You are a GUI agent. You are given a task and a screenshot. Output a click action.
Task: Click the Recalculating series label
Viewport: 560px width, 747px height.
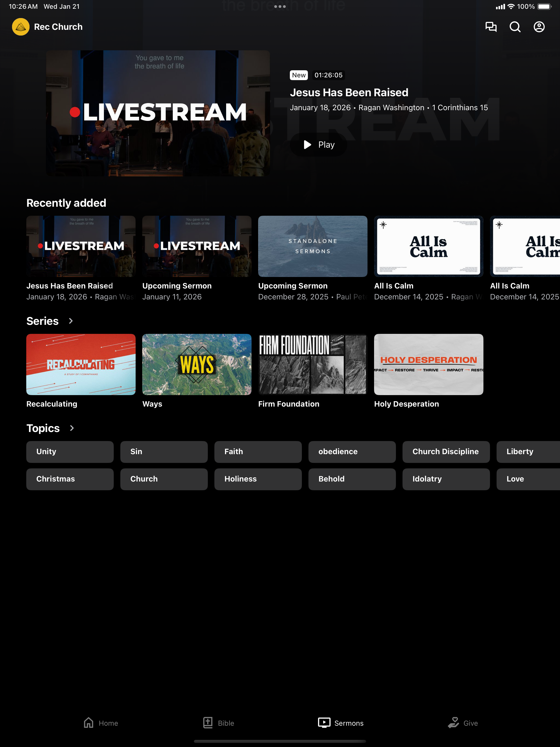click(52, 404)
